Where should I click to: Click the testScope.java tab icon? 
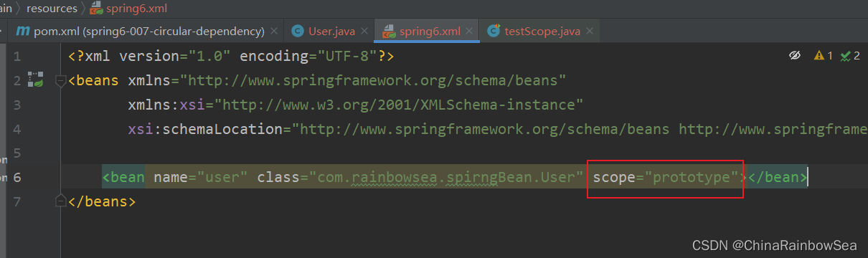pos(494,32)
